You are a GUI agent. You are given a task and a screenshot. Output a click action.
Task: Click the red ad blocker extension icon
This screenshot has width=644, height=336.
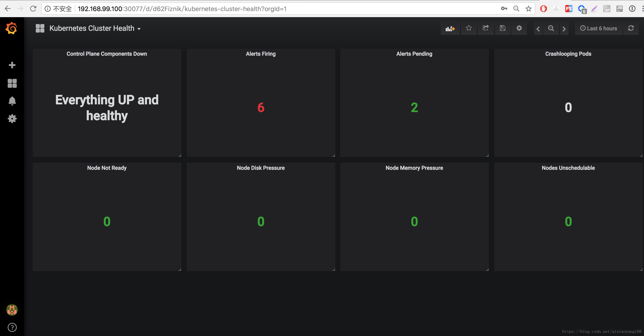point(544,9)
